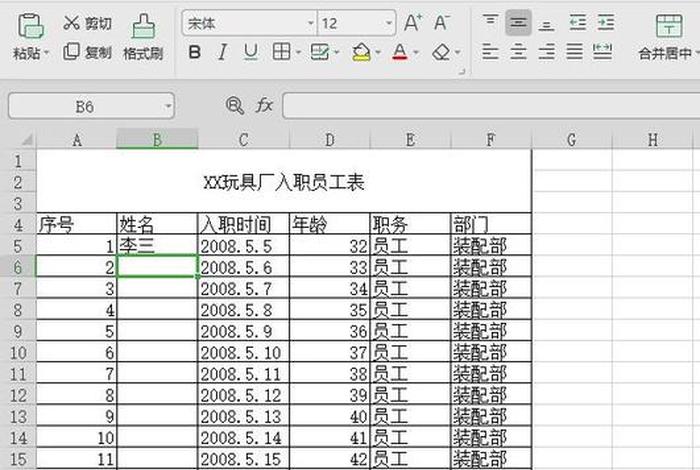Click the header cell 年龄
The image size is (700, 470).
click(330, 224)
